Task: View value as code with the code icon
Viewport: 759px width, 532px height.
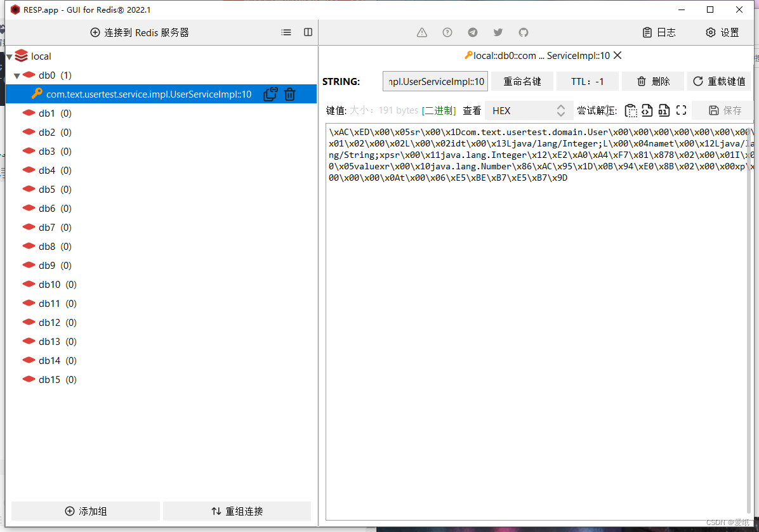Action: pyautogui.click(x=647, y=110)
